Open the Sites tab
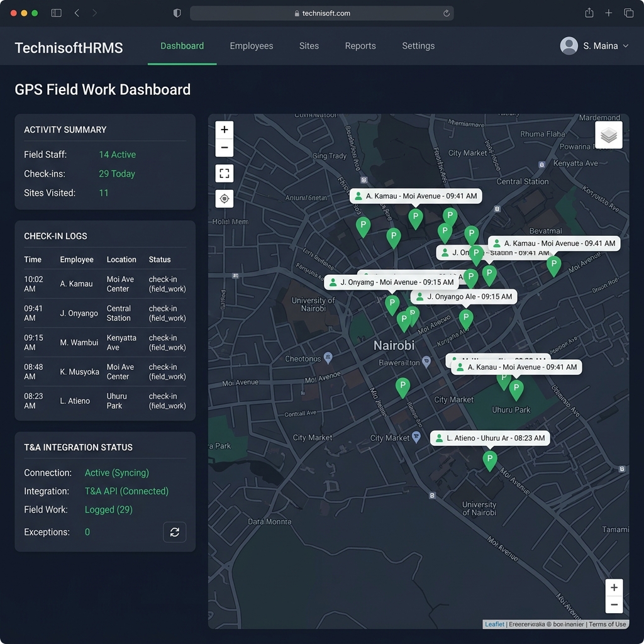Viewport: 644px width, 644px height. tap(309, 46)
